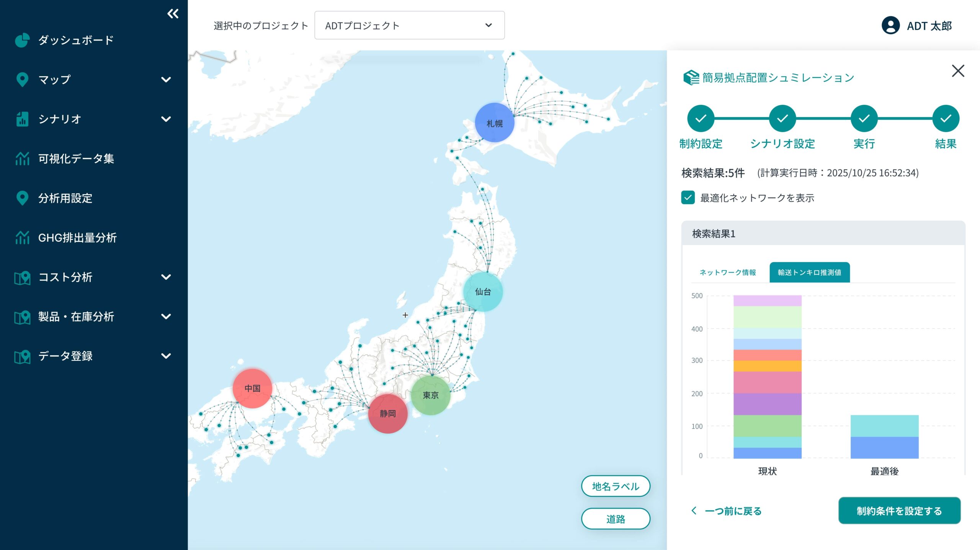Click the 可視化データ集 chart icon
Screen dimensions: 980x550
click(x=22, y=159)
